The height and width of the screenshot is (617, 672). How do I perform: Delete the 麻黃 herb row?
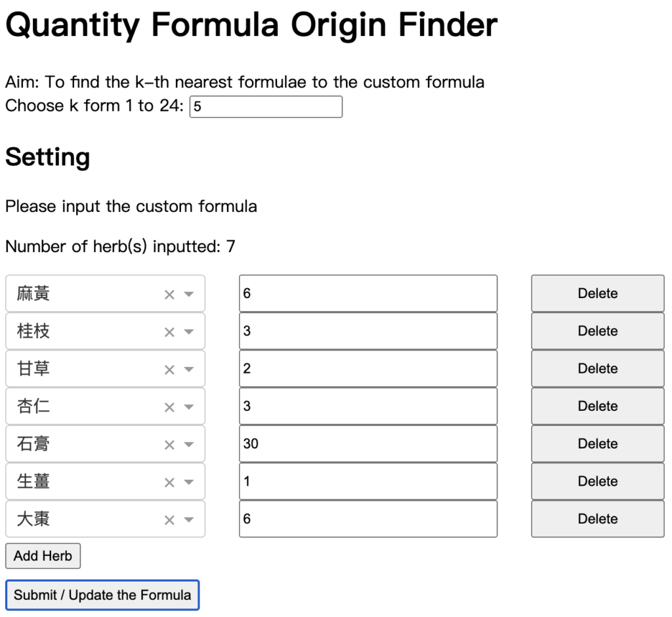pyautogui.click(x=597, y=293)
